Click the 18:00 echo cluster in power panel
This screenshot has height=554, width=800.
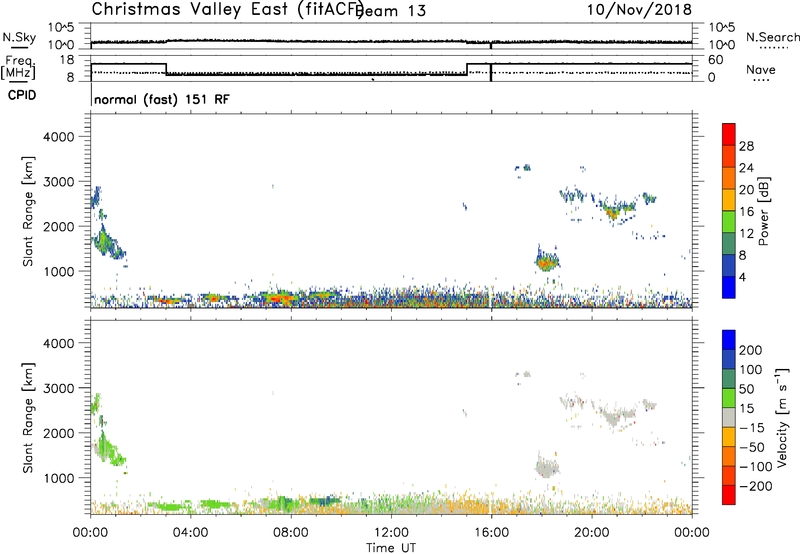point(546,261)
